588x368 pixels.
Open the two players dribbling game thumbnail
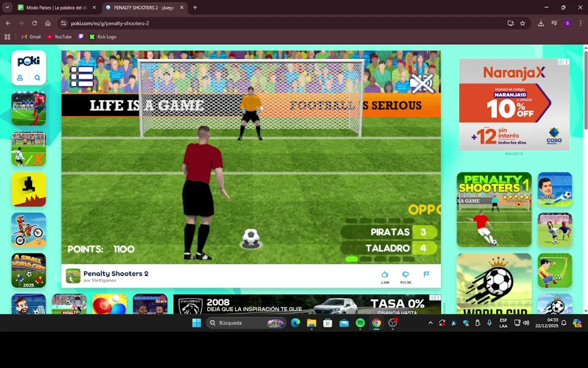pyautogui.click(x=555, y=230)
